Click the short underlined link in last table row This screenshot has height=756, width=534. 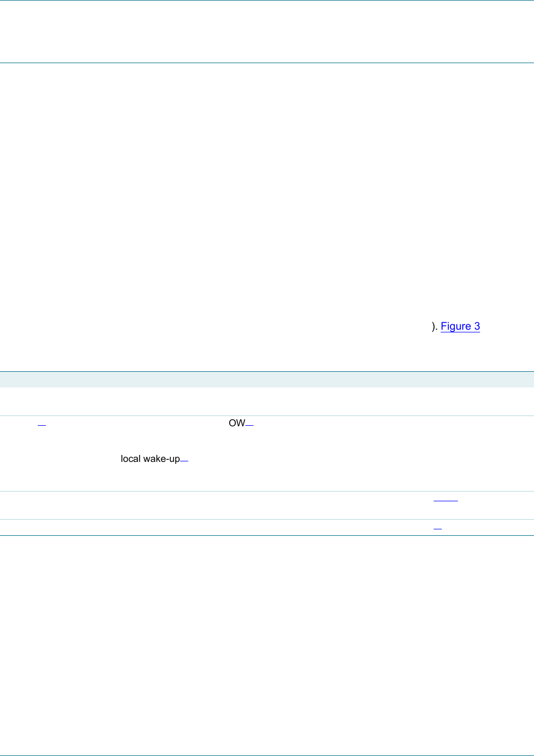(x=437, y=528)
